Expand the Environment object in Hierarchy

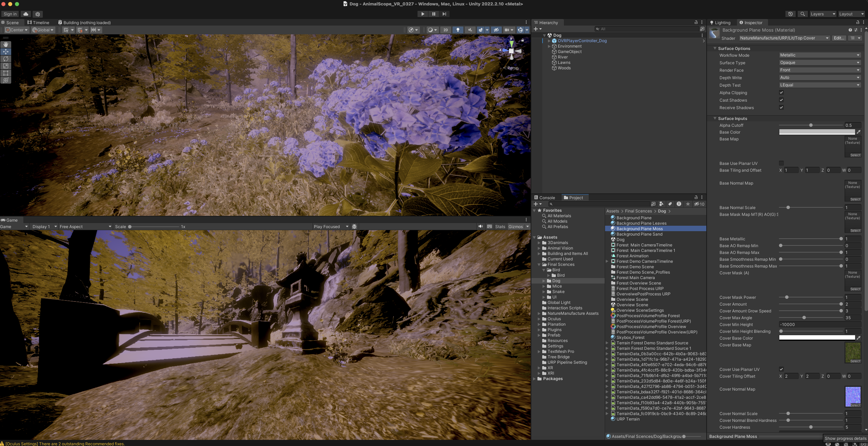click(549, 46)
